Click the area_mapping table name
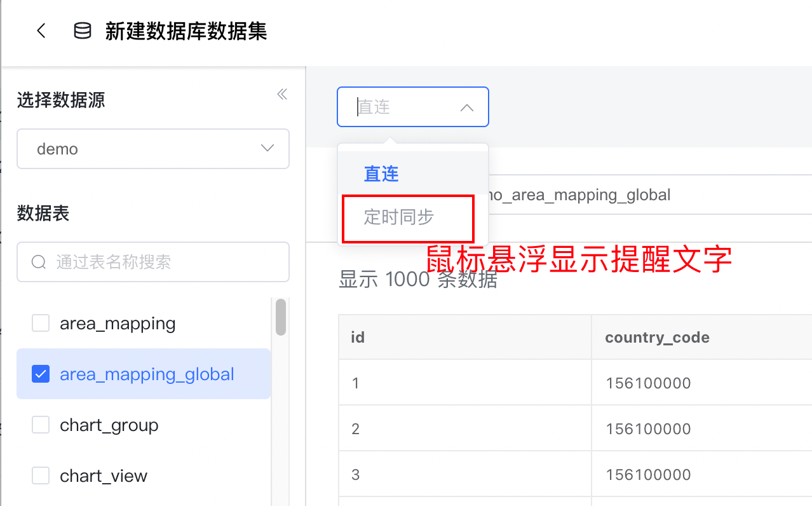This screenshot has width=812, height=506. coord(118,324)
